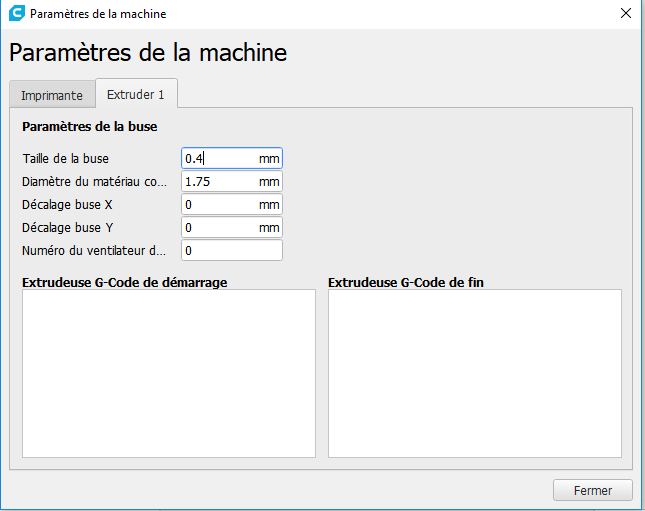The width and height of the screenshot is (645, 511).
Task: Edit the Numéro du ventilateur field
Action: (x=232, y=251)
